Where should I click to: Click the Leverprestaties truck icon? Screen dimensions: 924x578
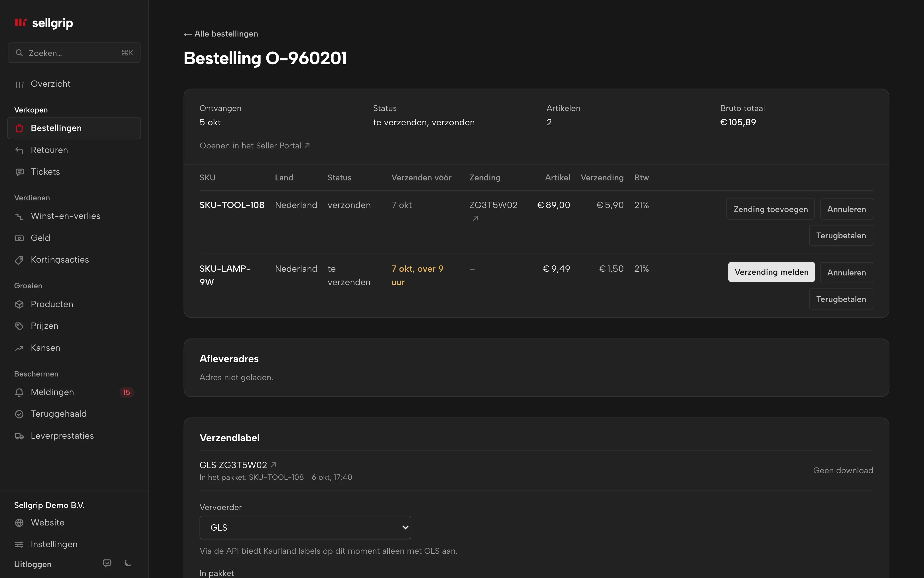coord(19,436)
